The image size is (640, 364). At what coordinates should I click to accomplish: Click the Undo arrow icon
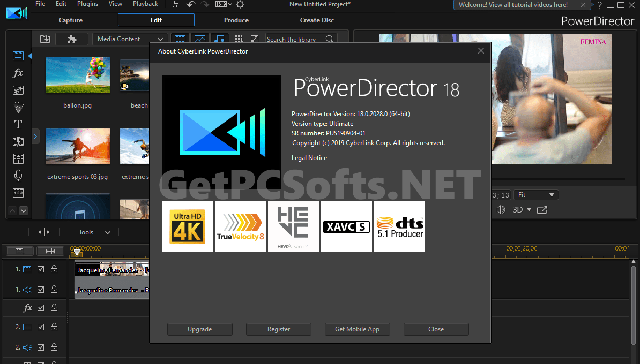pyautogui.click(x=191, y=4)
